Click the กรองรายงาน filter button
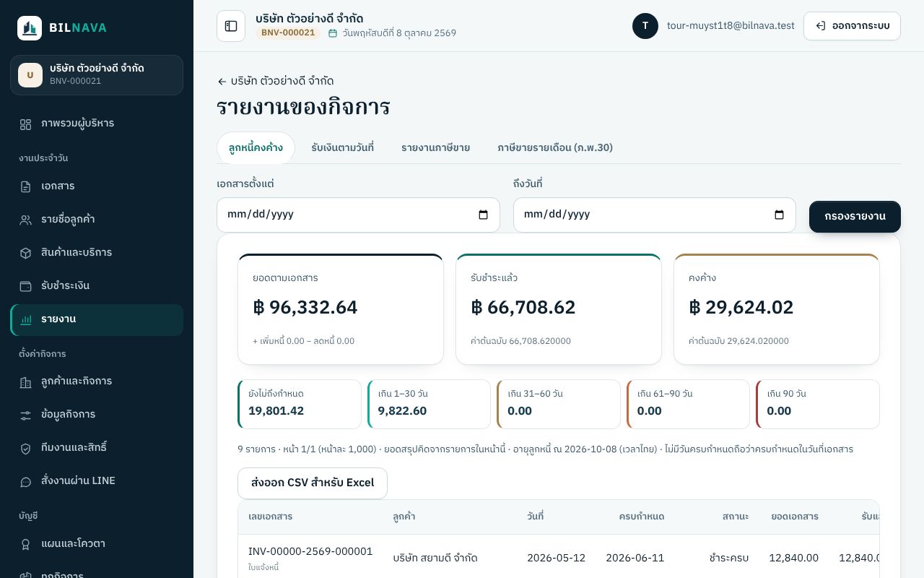 [x=855, y=216]
